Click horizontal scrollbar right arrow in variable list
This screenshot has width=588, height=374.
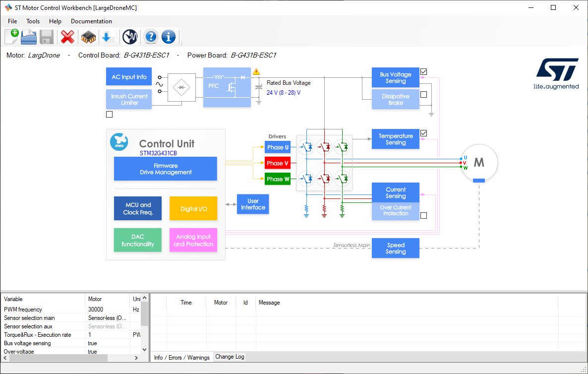(136, 358)
